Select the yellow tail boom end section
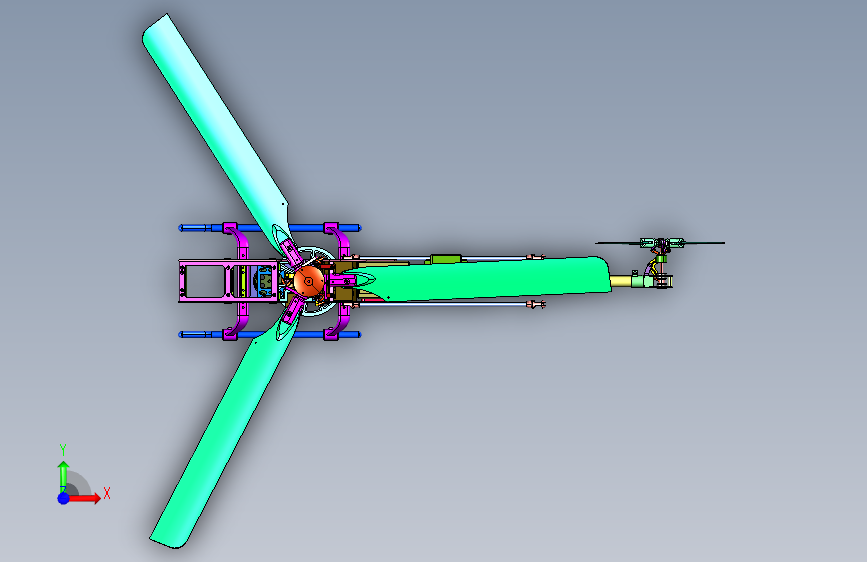Viewport: 867px width, 562px height. click(621, 281)
